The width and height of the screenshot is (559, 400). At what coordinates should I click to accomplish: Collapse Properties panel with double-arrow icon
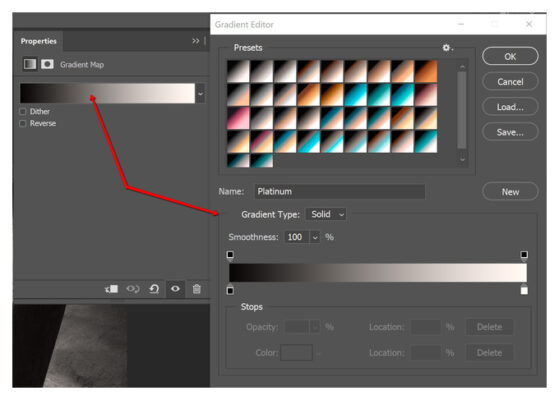(196, 41)
